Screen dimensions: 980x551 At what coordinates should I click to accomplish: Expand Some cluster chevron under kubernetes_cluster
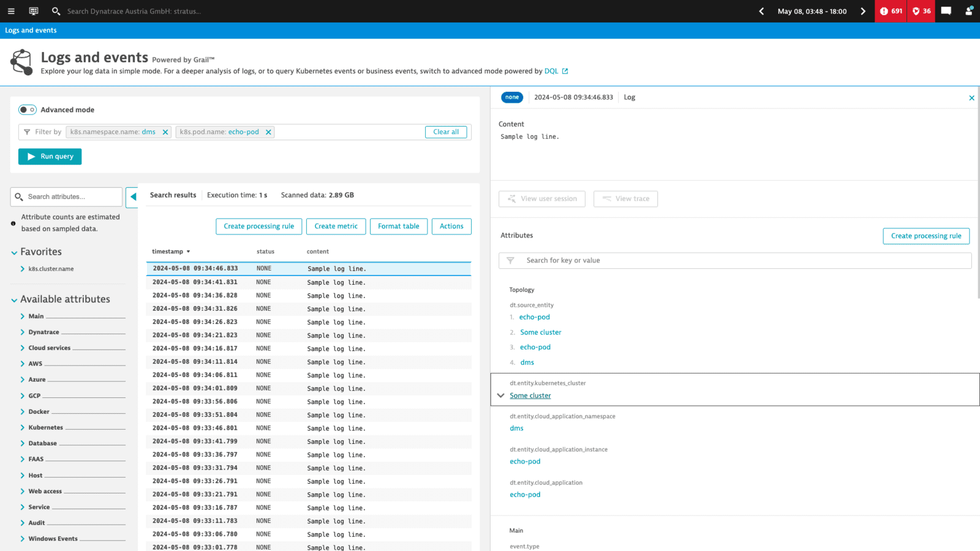click(501, 395)
